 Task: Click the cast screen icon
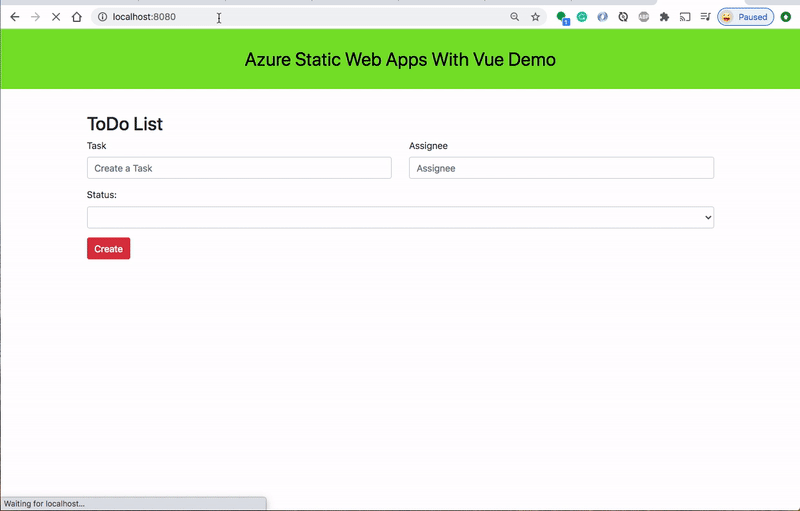tap(685, 17)
